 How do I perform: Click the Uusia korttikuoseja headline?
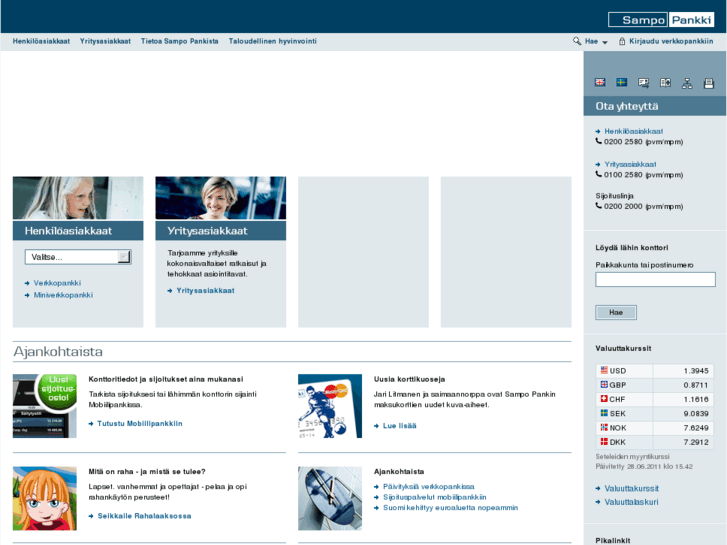coord(409,379)
